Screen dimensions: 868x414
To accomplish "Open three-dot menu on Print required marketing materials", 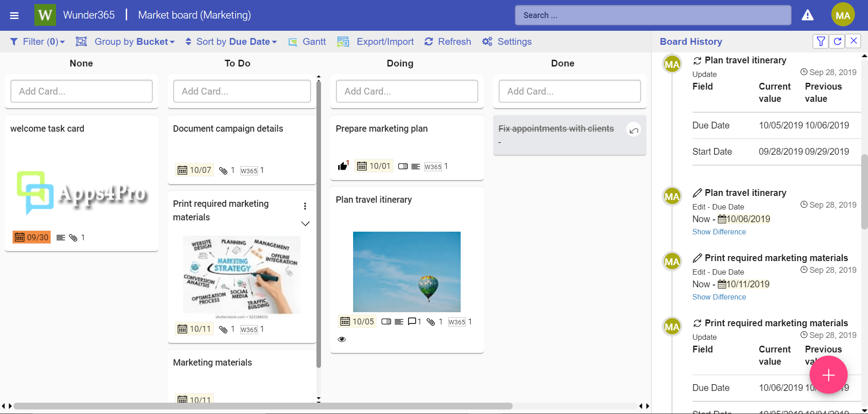I will coord(305,206).
